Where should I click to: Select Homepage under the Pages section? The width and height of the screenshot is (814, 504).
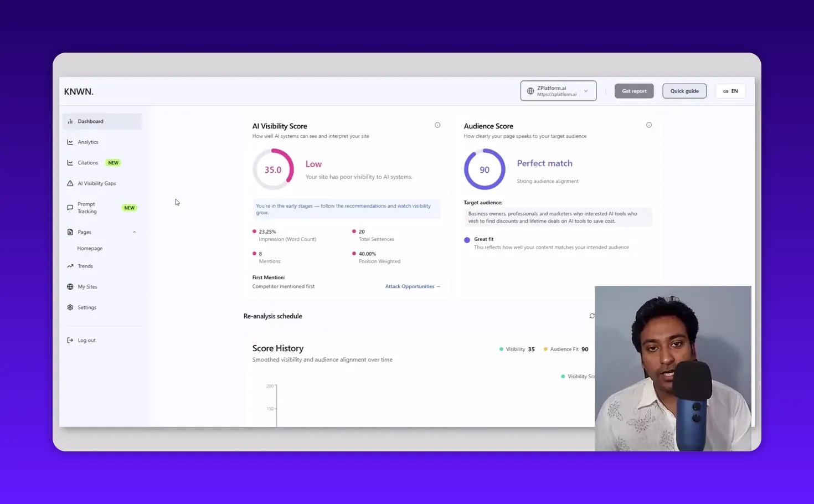tap(90, 248)
